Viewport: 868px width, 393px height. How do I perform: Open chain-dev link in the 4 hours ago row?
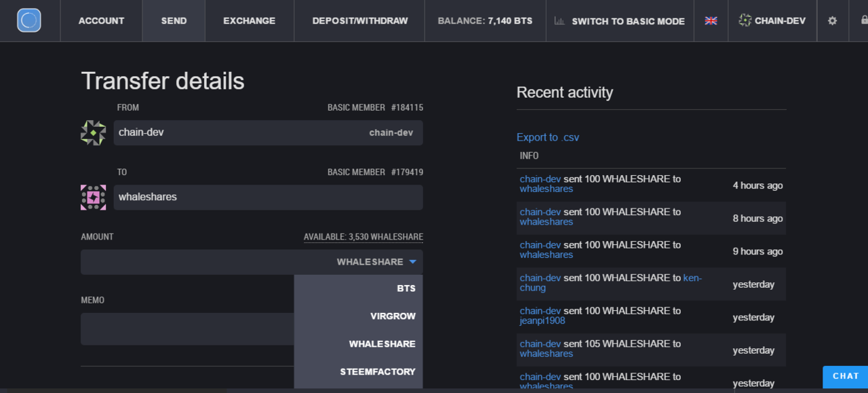[x=540, y=179]
